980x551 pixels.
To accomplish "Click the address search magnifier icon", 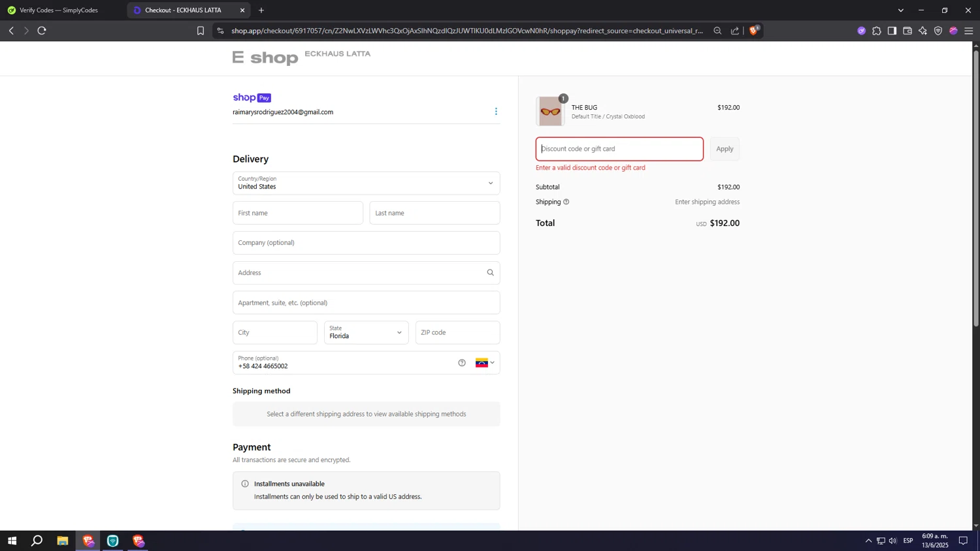I will point(490,273).
